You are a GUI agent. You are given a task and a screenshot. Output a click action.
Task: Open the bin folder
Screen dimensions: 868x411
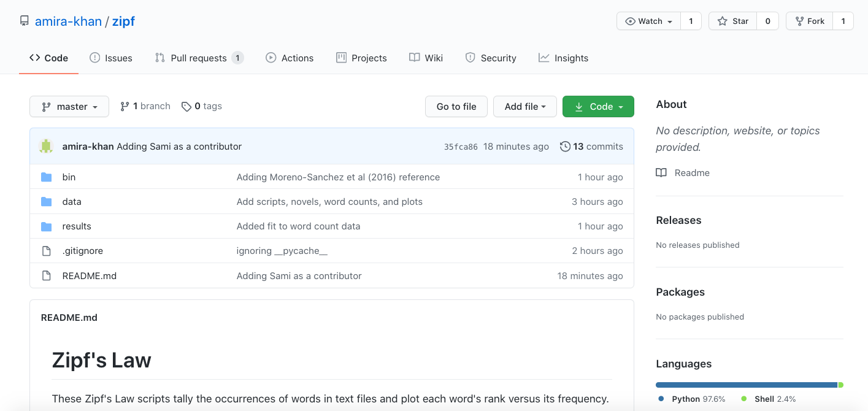click(69, 177)
